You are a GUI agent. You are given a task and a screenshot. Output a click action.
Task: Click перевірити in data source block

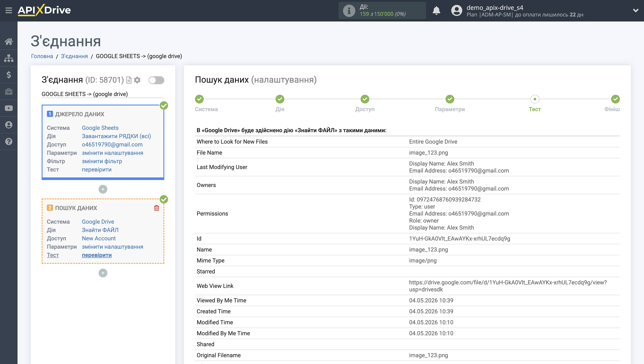click(97, 170)
